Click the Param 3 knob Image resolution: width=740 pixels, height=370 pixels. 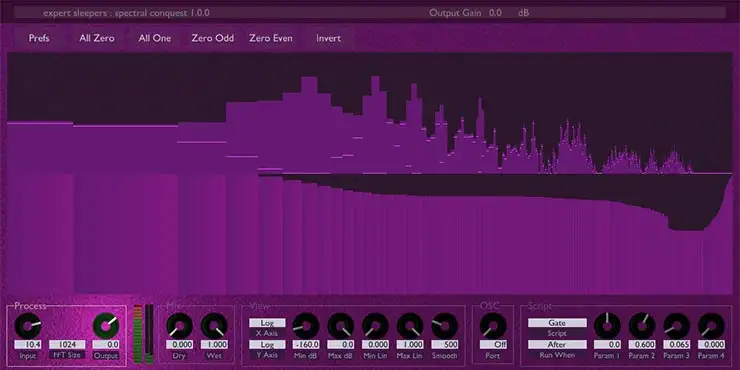(676, 326)
